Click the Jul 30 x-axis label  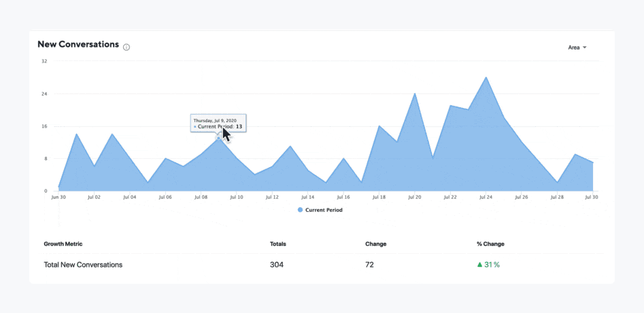(592, 198)
